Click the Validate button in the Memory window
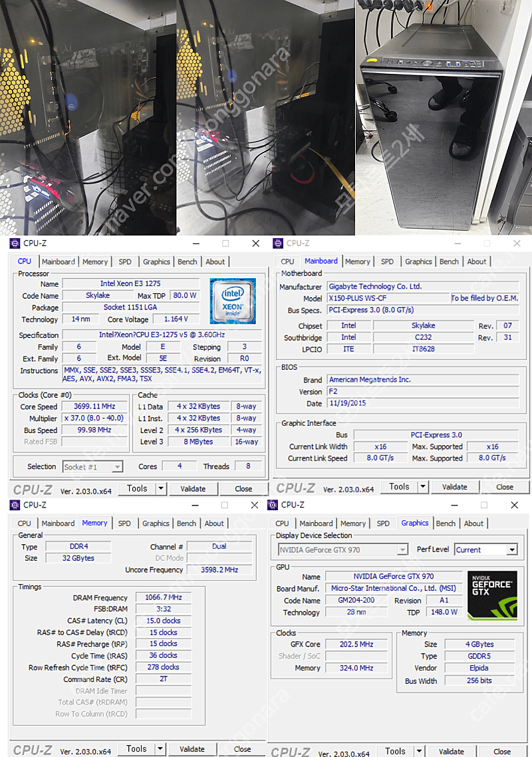 pyautogui.click(x=192, y=748)
